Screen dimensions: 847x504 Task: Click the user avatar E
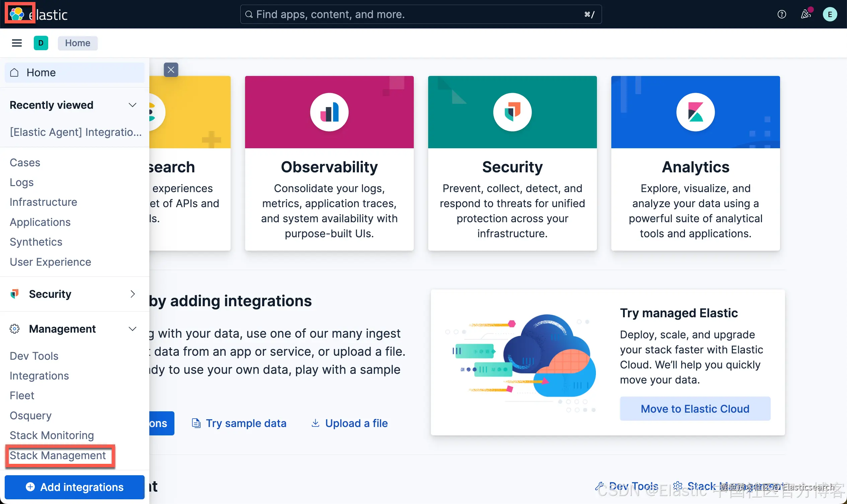(x=830, y=14)
